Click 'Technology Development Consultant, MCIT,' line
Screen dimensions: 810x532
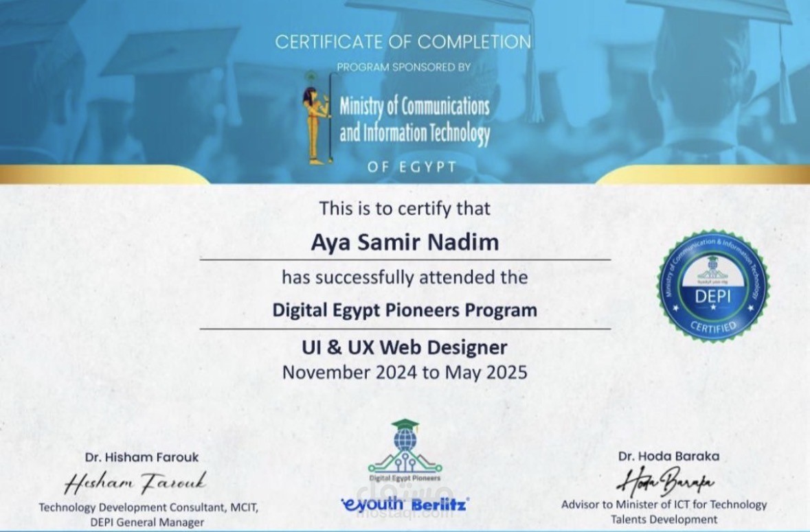(x=148, y=507)
